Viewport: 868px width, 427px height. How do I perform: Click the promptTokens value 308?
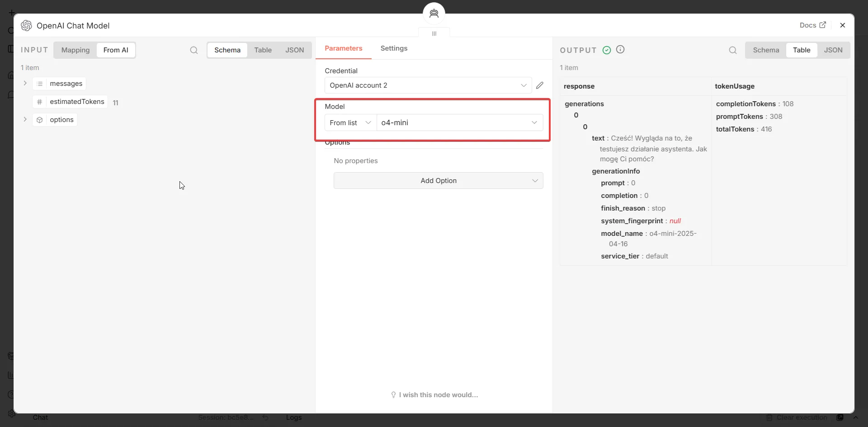tap(776, 117)
